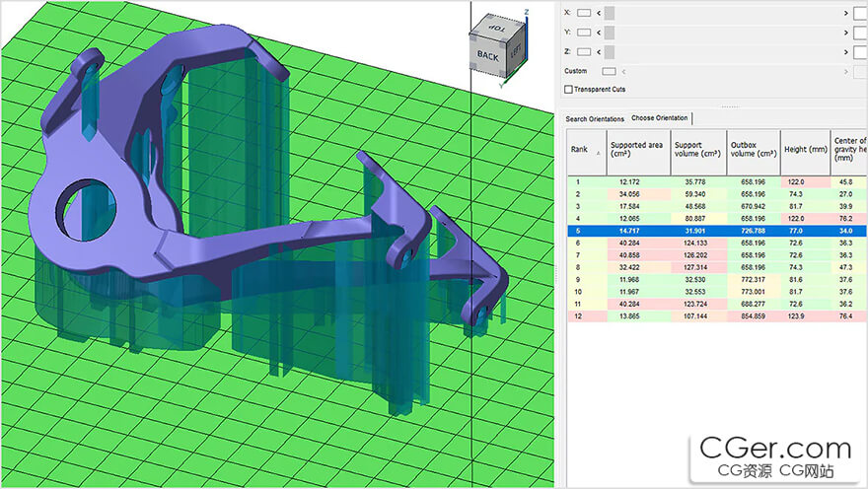This screenshot has height=489, width=868.
Task: Click the outbox volume cell 670.942
Action: point(753,206)
